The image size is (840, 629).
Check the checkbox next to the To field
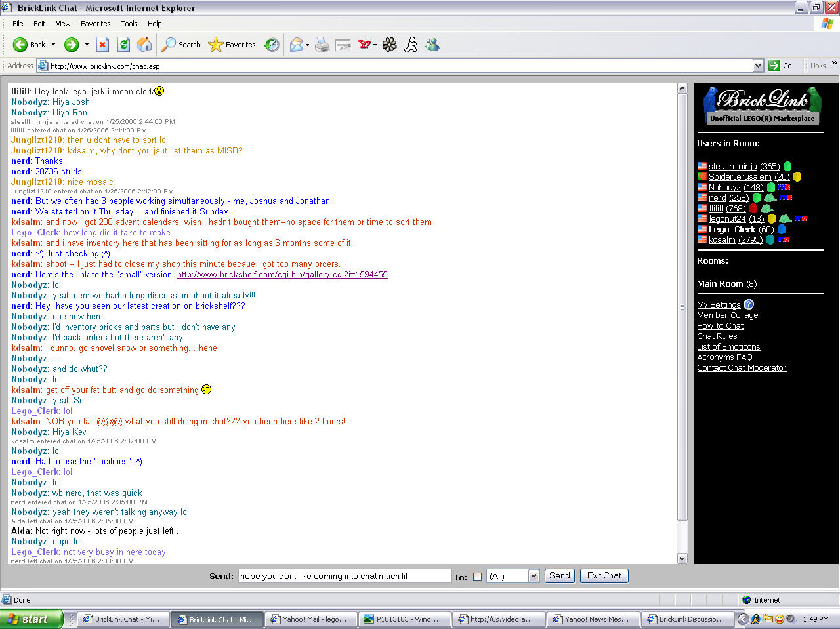(x=476, y=575)
